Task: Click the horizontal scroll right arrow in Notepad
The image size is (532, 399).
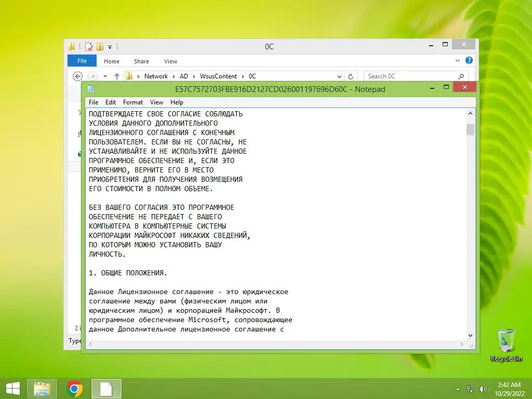Action: pyautogui.click(x=462, y=344)
